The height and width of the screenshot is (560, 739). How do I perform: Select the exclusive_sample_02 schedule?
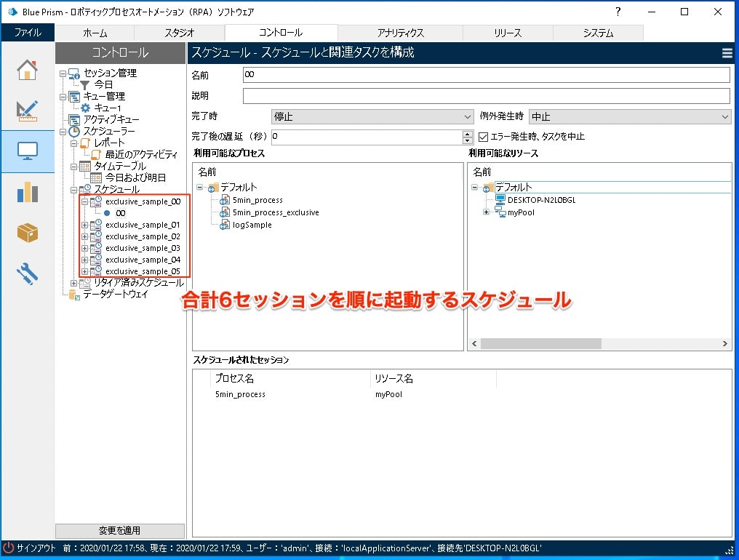pyautogui.click(x=143, y=236)
